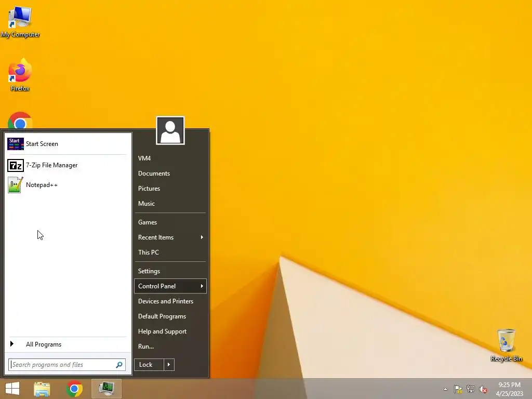This screenshot has height=399, width=532.
Task: Open the My Computer desktop shortcut
Action: (x=20, y=22)
